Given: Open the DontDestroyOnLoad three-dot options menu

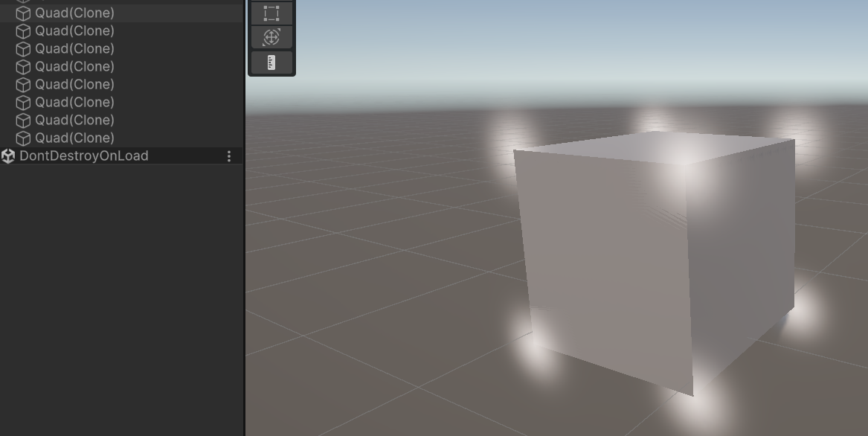Looking at the screenshot, I should 228,156.
